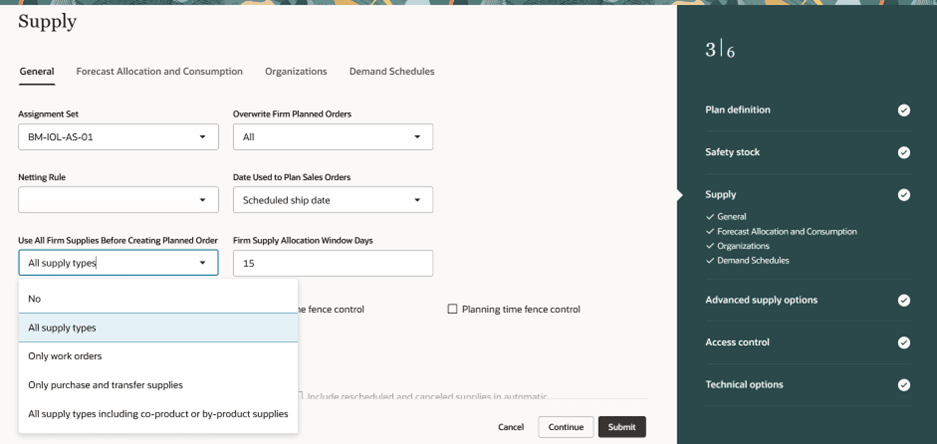Click the Technical options checkmark icon
This screenshot has height=444, width=937.
pyautogui.click(x=904, y=385)
